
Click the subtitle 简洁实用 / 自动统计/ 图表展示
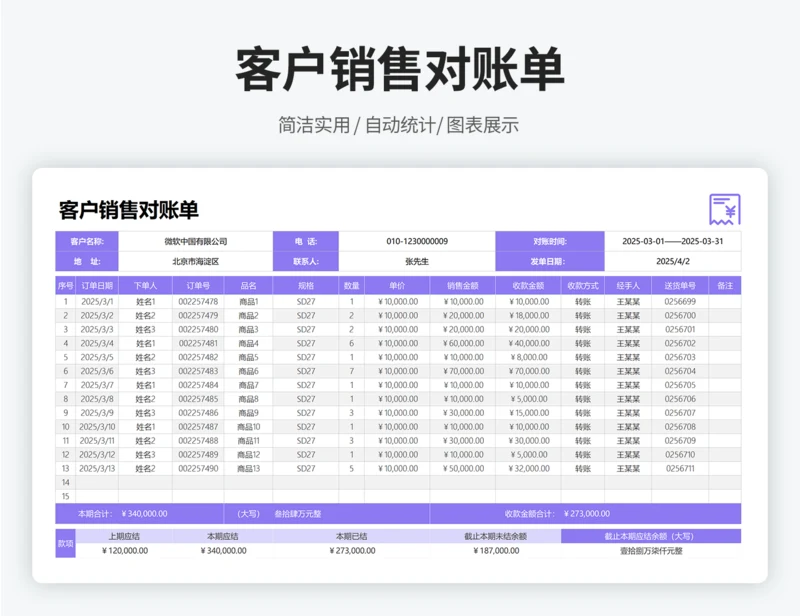[398, 125]
